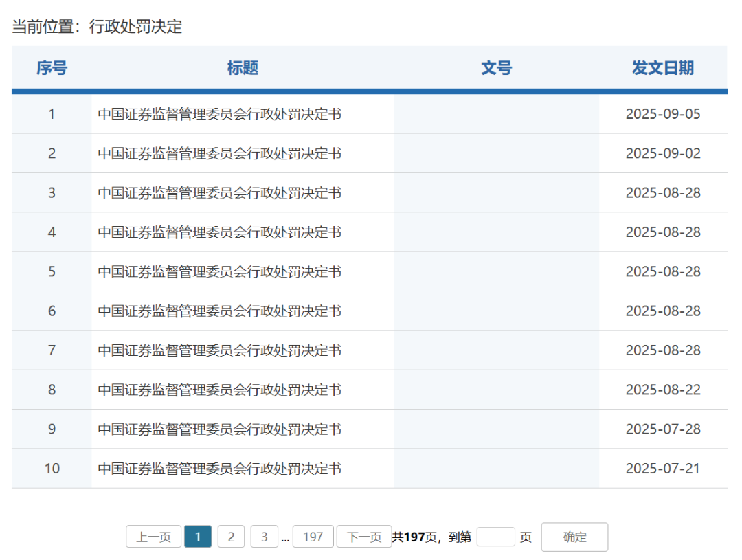Jump to the last page 197
This screenshot has height=560, width=742.
(x=313, y=537)
